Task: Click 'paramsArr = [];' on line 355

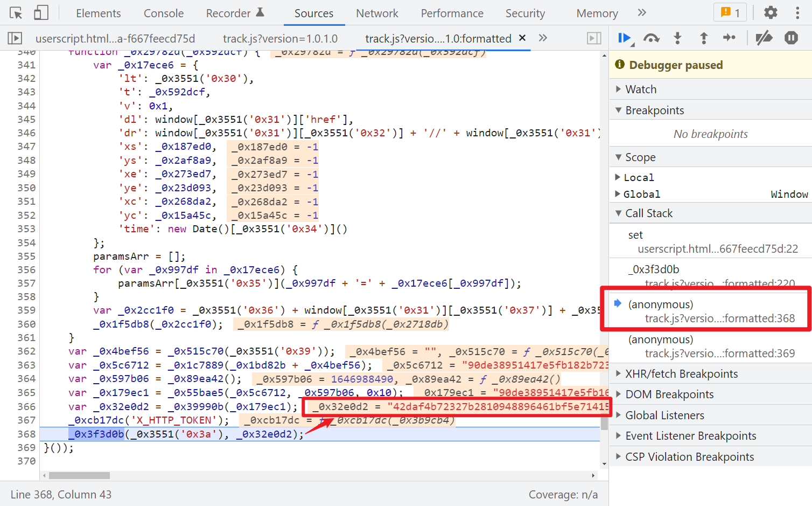Action: [x=139, y=256]
